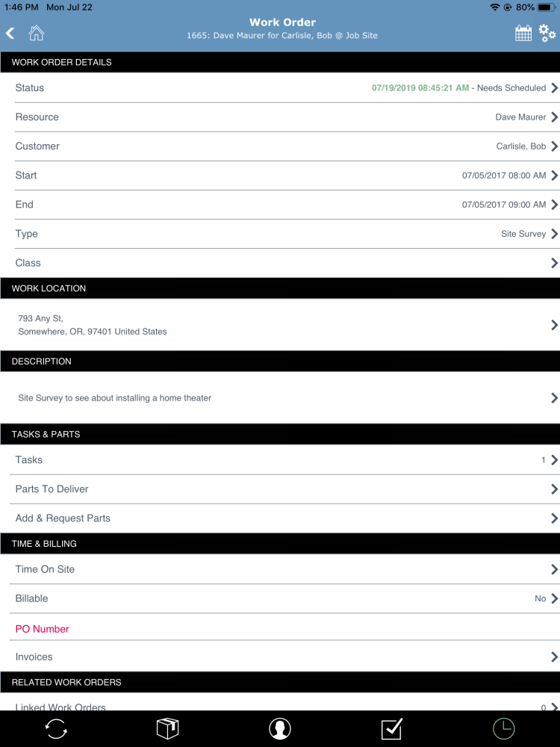
Task: Tap the settings gear icon at top right
Action: click(547, 33)
